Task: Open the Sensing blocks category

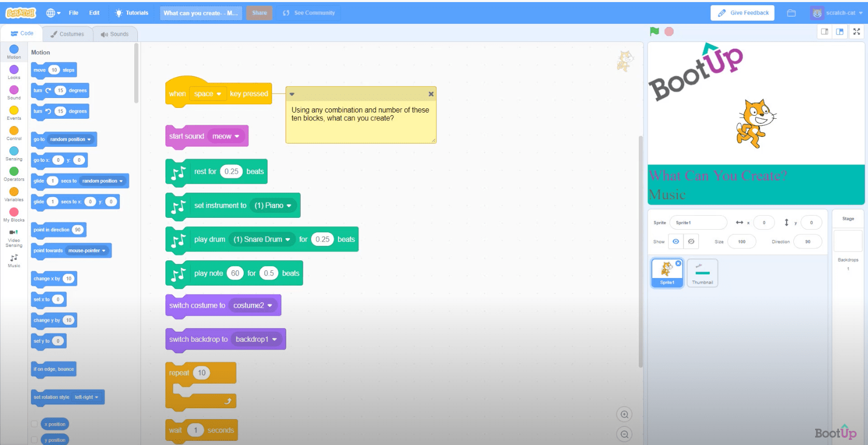Action: (14, 154)
